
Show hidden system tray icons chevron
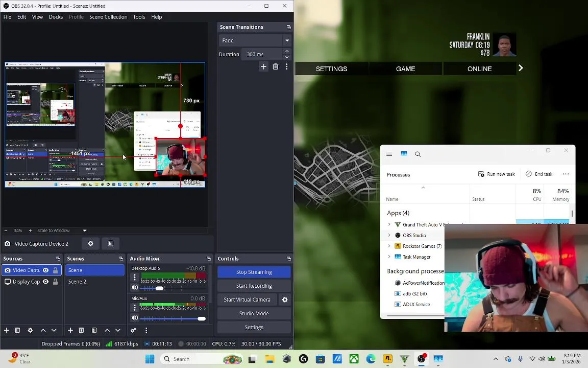(x=496, y=359)
